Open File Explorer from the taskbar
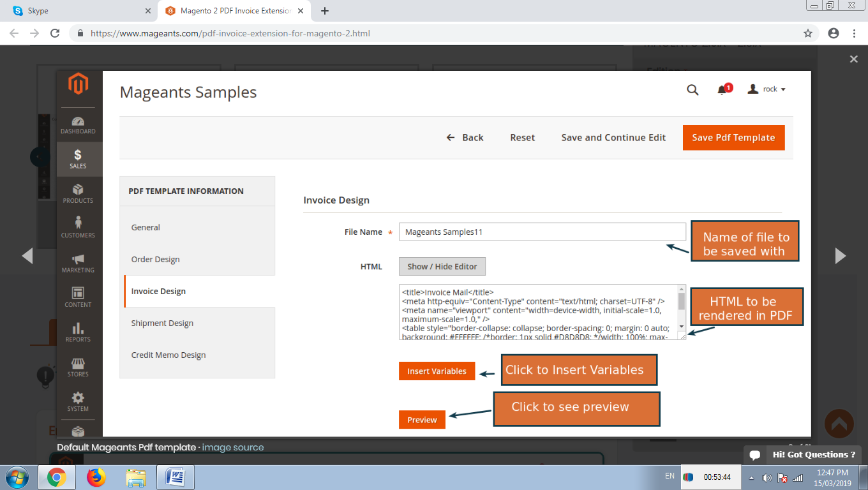868x490 pixels. point(136,477)
